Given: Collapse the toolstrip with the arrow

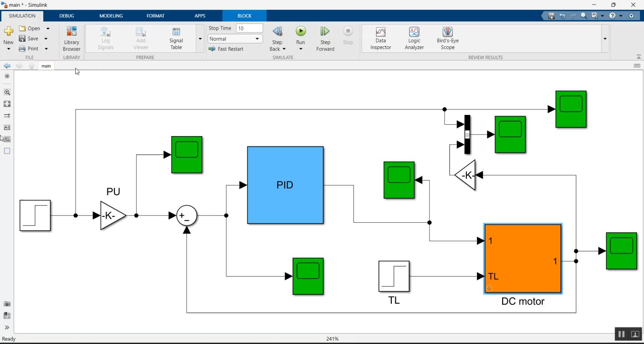Looking at the screenshot, I should point(639,57).
